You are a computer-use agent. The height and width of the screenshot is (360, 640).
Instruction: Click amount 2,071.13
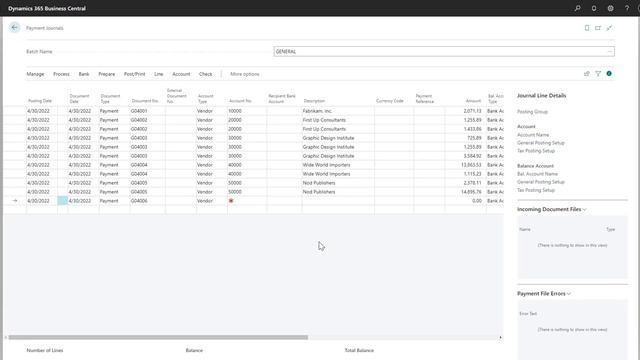472,111
